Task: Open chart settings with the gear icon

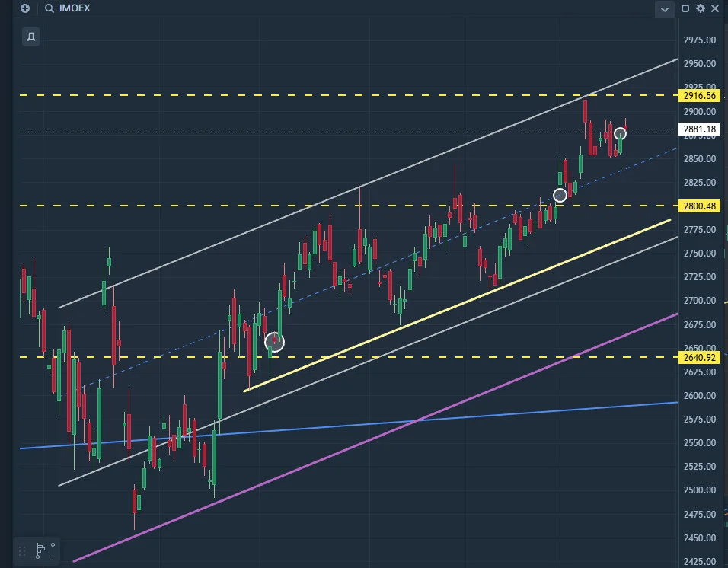Action: click(x=700, y=8)
